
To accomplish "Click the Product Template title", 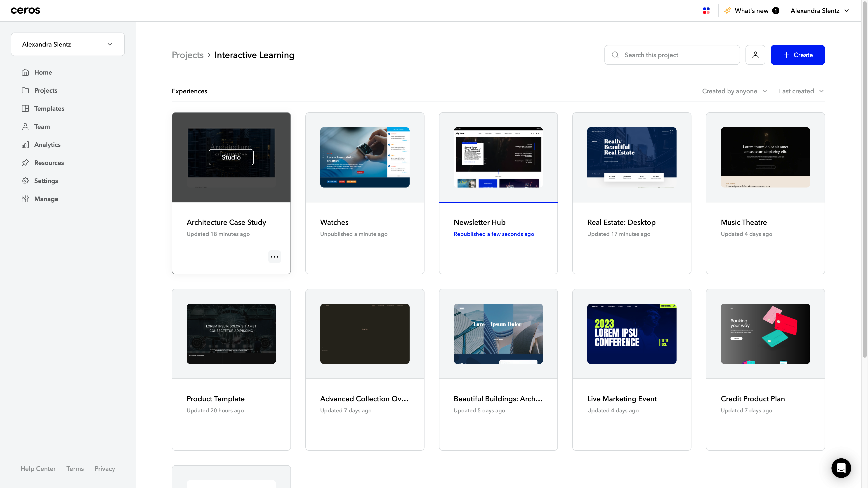I will (x=216, y=399).
